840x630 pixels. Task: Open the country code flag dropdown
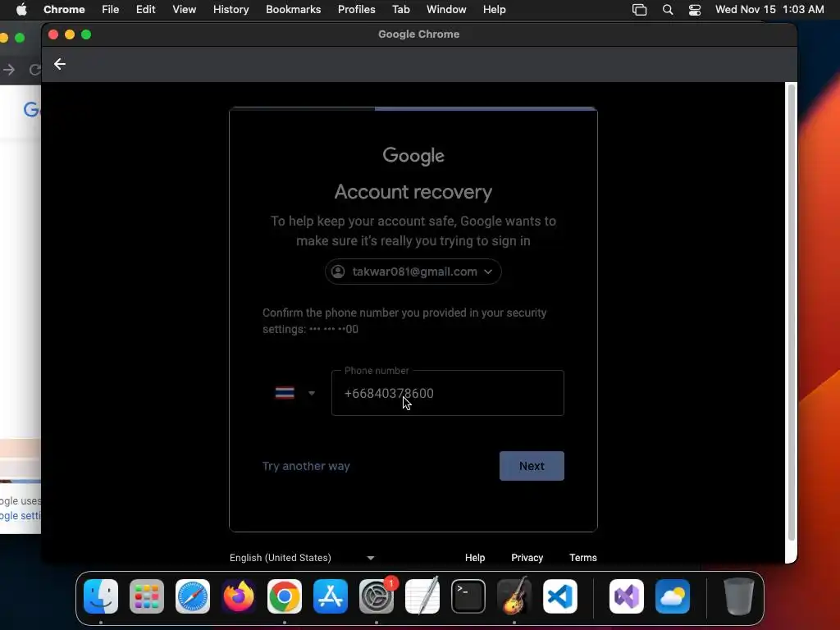click(294, 393)
